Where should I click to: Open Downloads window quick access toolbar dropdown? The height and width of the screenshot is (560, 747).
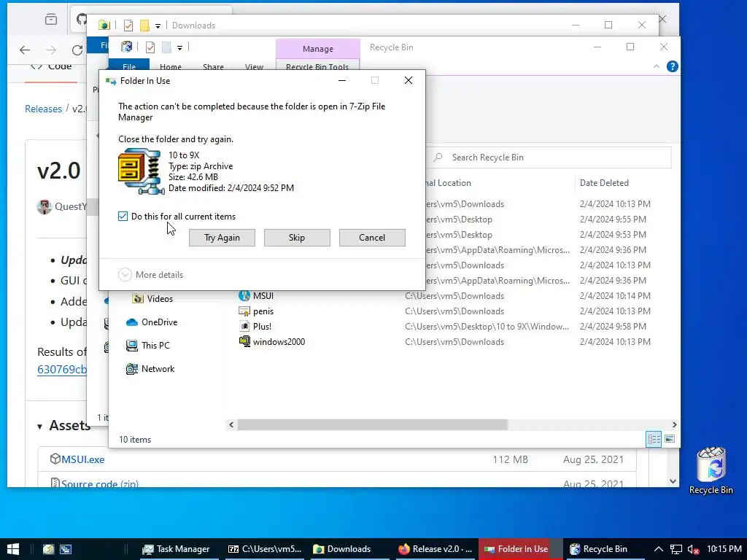pos(158,26)
